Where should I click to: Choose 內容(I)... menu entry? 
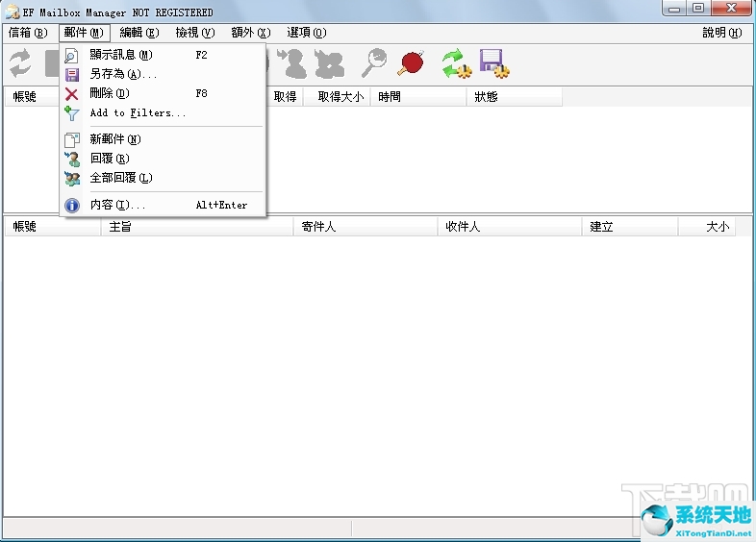163,206
